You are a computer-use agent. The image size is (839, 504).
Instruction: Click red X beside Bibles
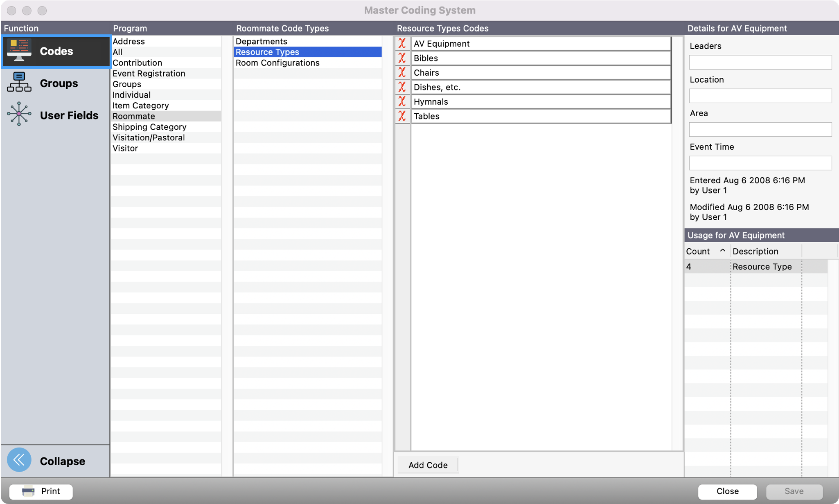tap(402, 58)
